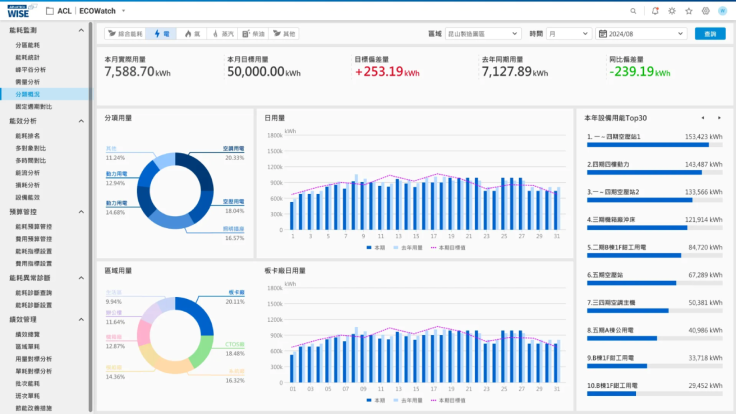Viewport: 736px width, 414px height.
Task: Open 設備能效 in sidebar
Action: [x=28, y=198]
